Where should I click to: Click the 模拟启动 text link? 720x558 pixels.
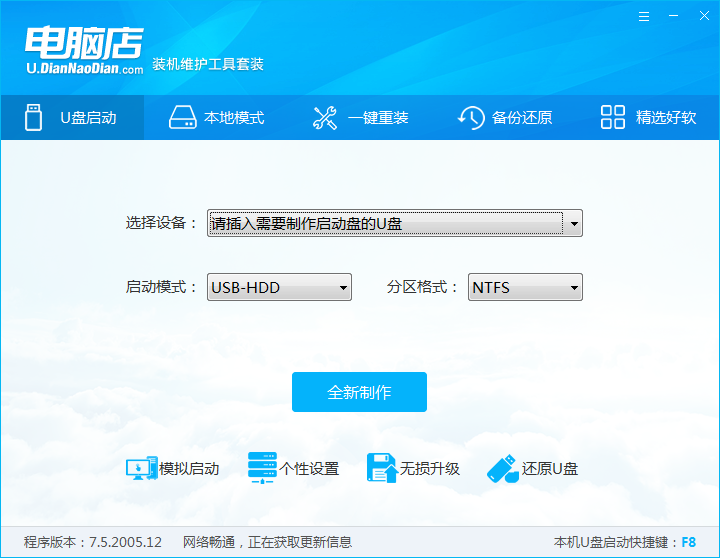point(189,469)
